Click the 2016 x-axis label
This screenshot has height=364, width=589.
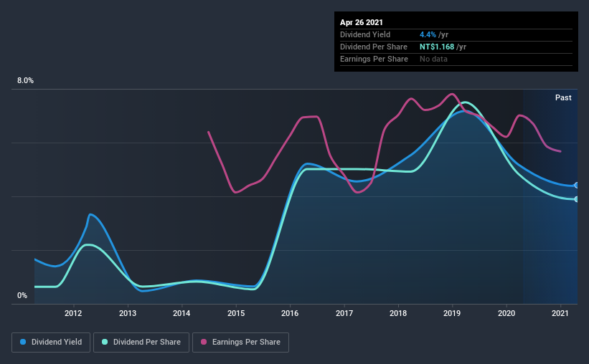coord(290,313)
